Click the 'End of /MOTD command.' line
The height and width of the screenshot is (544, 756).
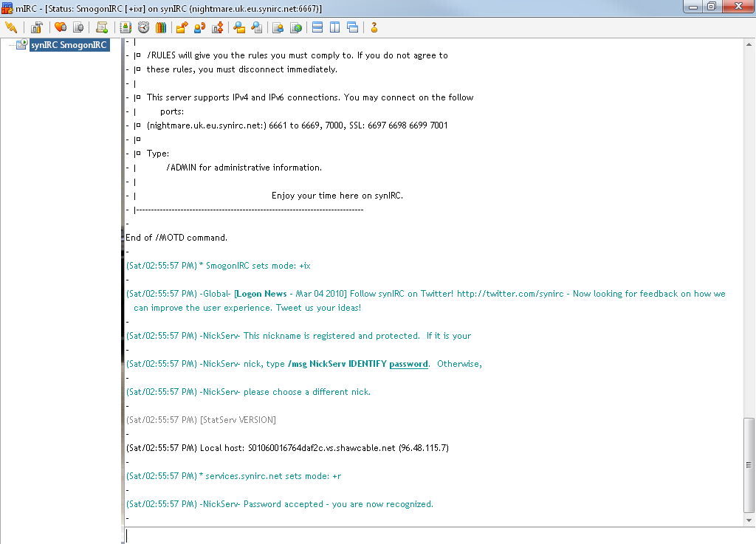point(176,238)
